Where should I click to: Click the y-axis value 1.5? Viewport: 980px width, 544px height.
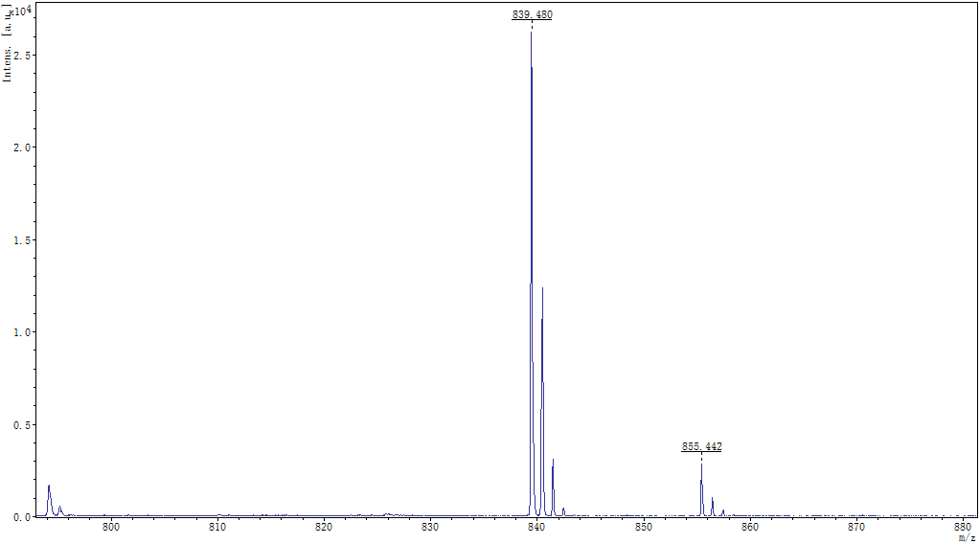point(21,240)
